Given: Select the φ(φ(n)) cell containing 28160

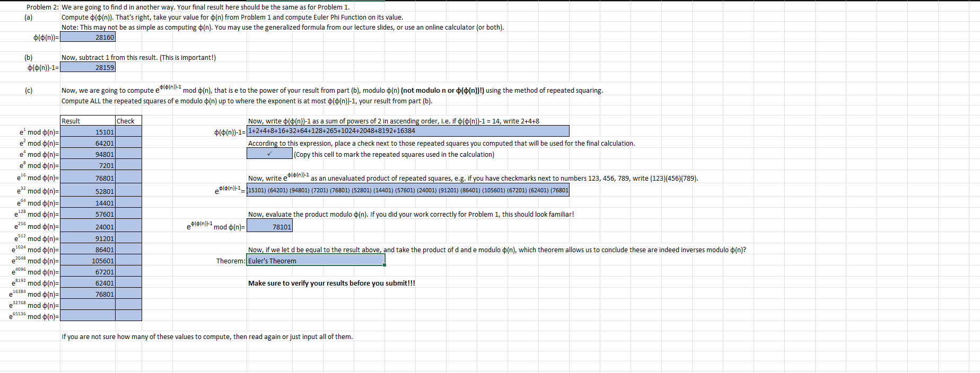Looking at the screenshot, I should click(87, 37).
